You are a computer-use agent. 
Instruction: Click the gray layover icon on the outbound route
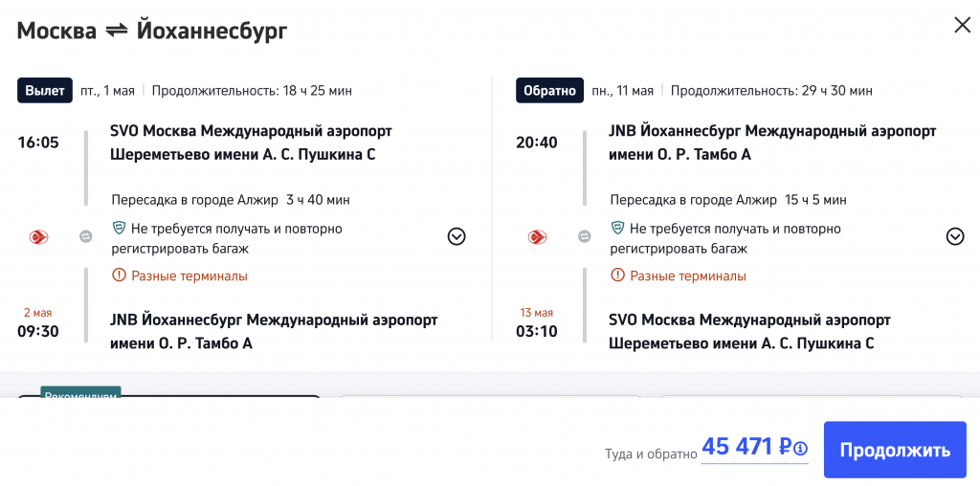pos(85,236)
